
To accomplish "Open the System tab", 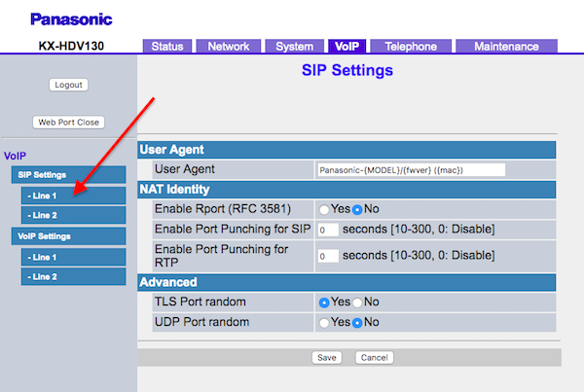I will point(293,46).
